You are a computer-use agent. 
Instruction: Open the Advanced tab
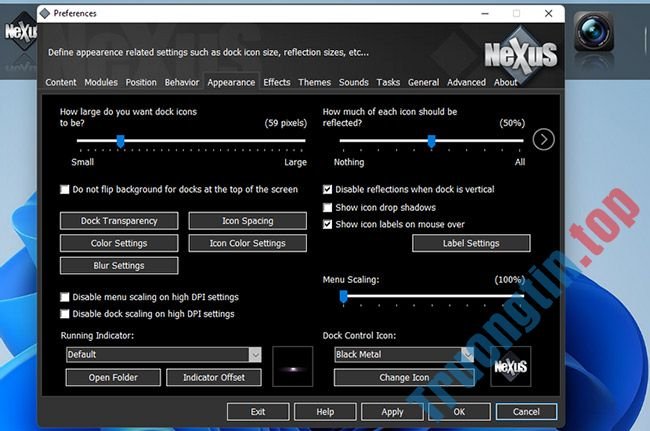click(x=466, y=82)
